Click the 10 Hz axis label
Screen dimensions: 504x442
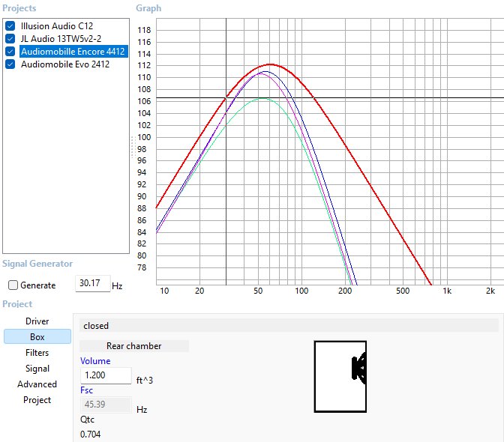point(164,291)
